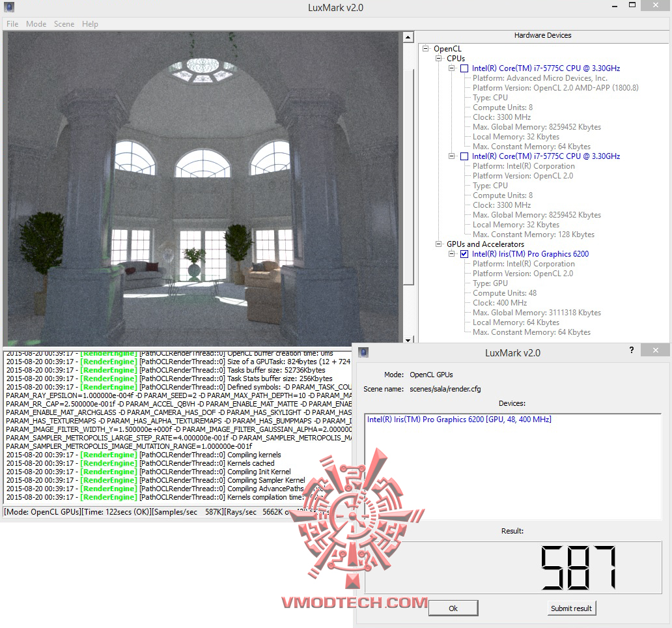Select 'Compute Units: 48' row
Viewport: 672px width, 628px height.
pyautogui.click(x=505, y=293)
